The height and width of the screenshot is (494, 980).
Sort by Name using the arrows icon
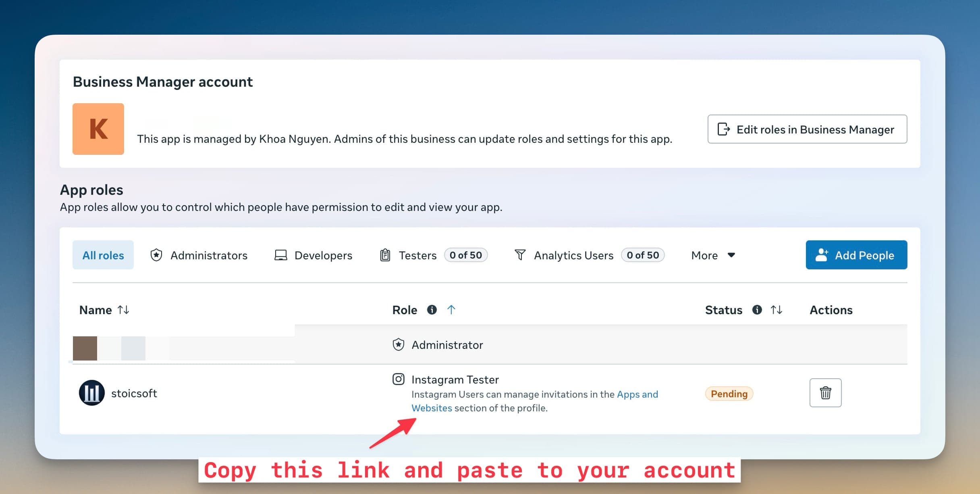point(123,310)
